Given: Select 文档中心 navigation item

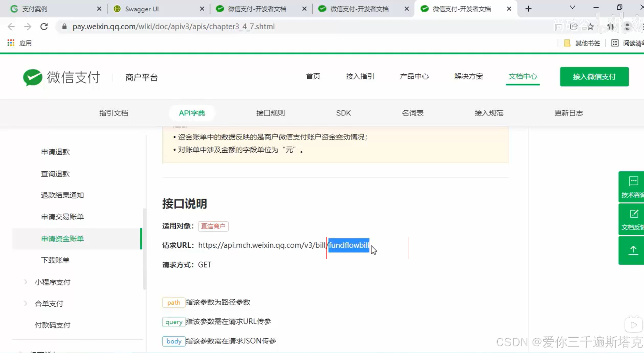Looking at the screenshot, I should pos(523,76).
